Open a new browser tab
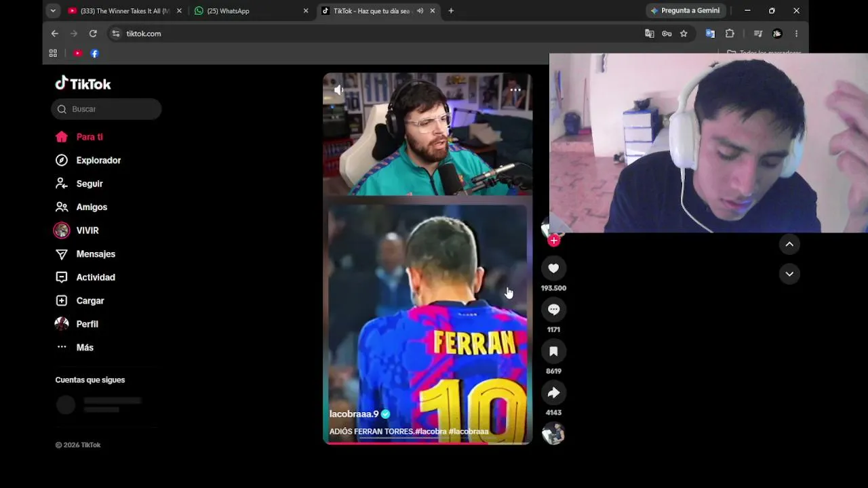 (x=451, y=11)
